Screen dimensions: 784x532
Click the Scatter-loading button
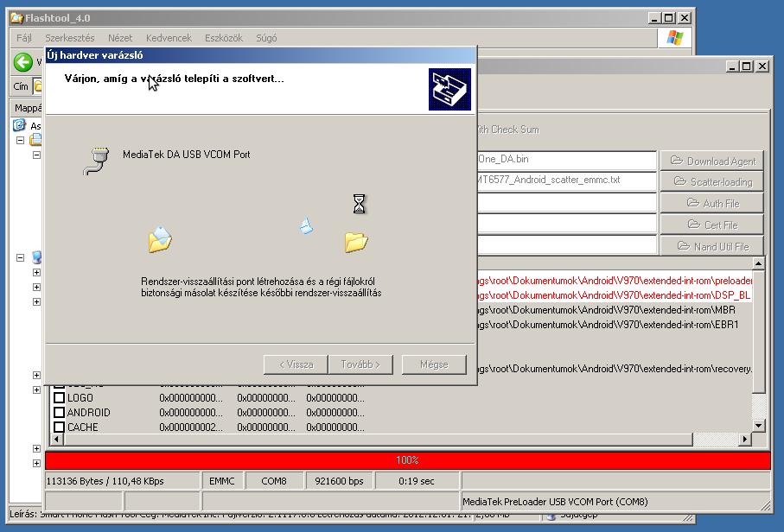tap(712, 182)
